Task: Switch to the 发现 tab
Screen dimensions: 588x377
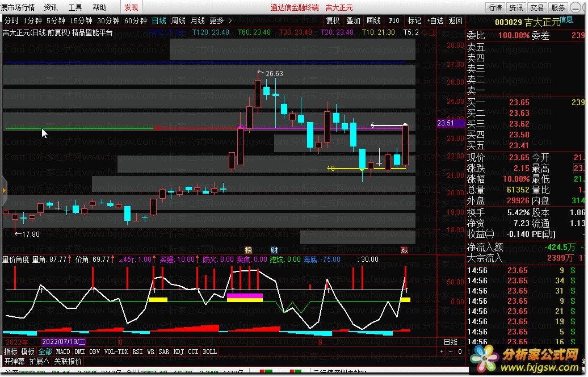Action: click(131, 7)
